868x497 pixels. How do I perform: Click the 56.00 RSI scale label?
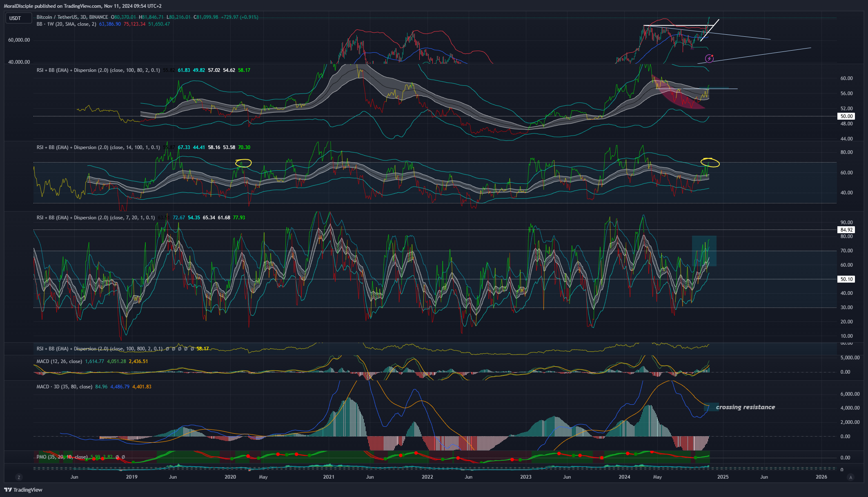847,94
